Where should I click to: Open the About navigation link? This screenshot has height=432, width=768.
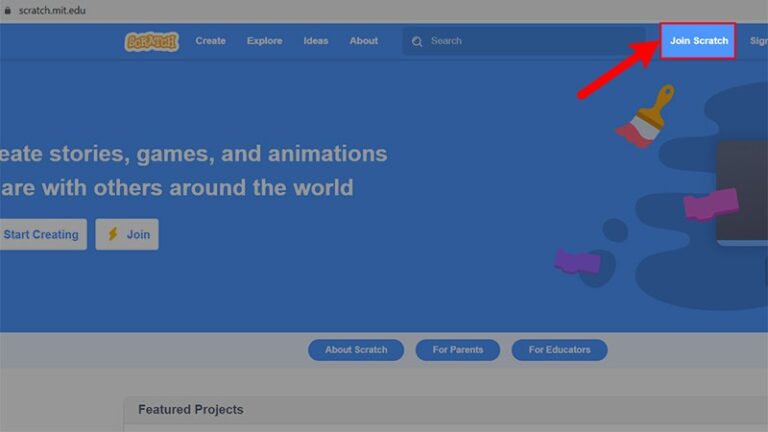pyautogui.click(x=363, y=41)
